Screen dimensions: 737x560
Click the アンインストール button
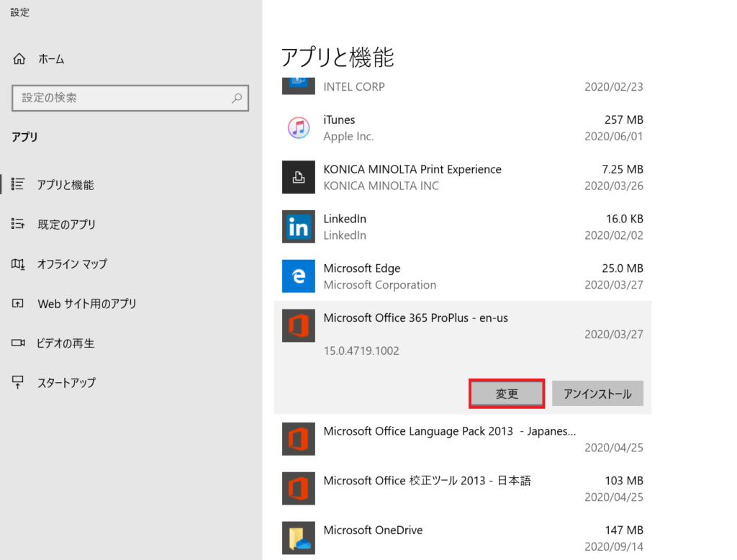coord(597,394)
